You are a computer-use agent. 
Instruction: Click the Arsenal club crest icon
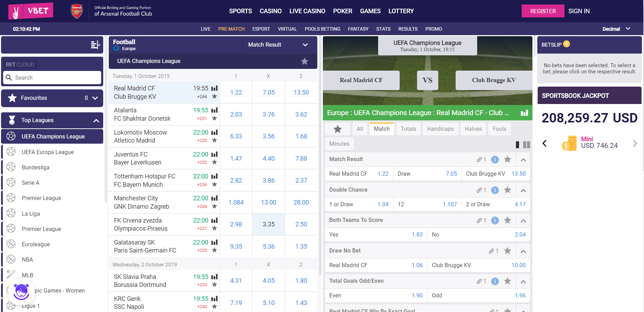76,11
